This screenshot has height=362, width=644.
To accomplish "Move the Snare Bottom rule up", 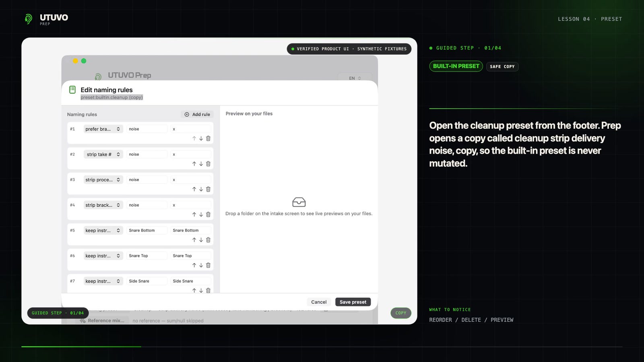I will [x=194, y=240].
